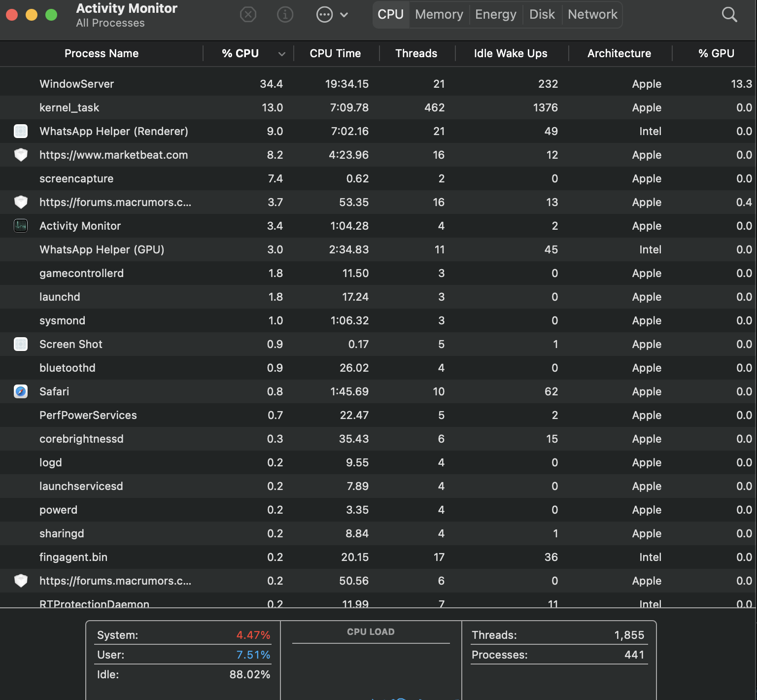The width and height of the screenshot is (757, 700).
Task: Select the powerd process
Action: pos(58,510)
